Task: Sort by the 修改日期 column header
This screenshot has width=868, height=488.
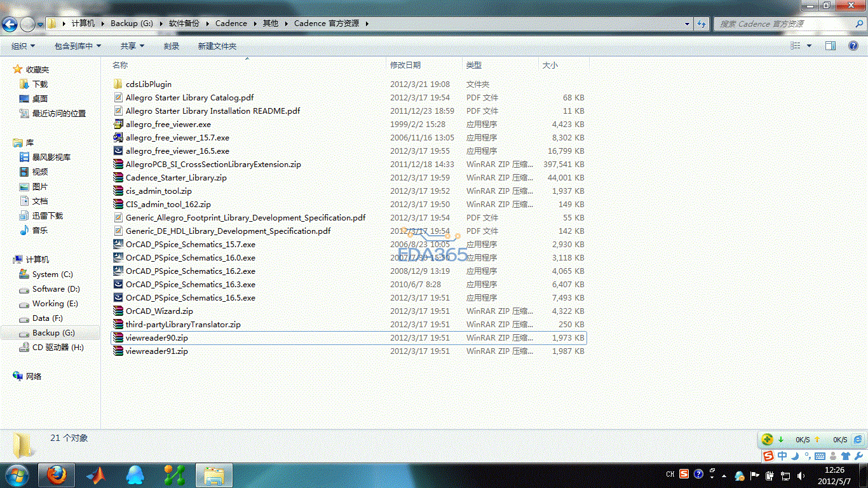Action: [x=405, y=65]
